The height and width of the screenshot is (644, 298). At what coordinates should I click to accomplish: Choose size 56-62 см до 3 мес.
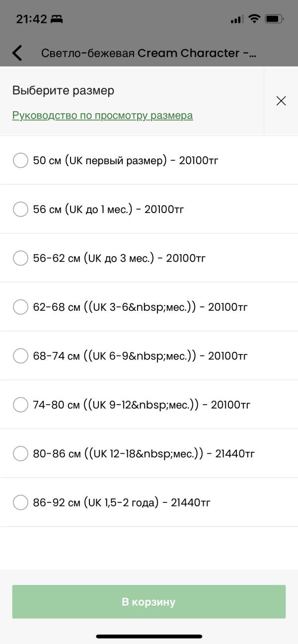(149, 258)
